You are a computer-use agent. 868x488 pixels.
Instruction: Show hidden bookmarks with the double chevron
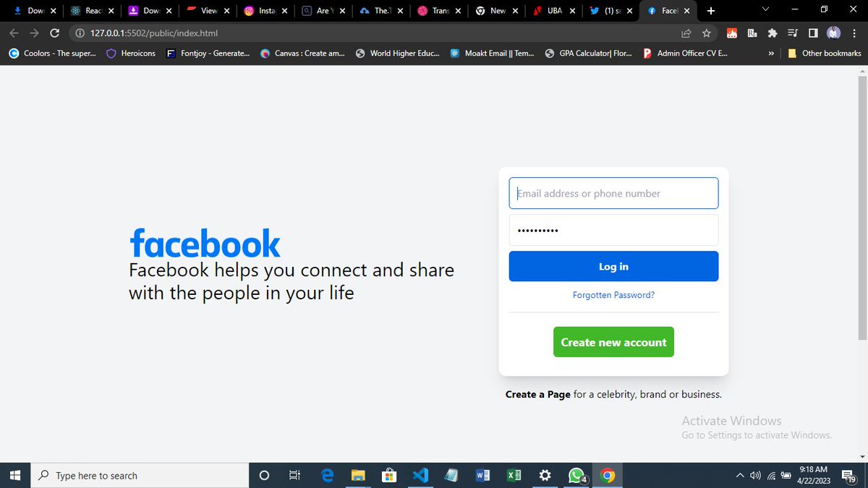771,53
